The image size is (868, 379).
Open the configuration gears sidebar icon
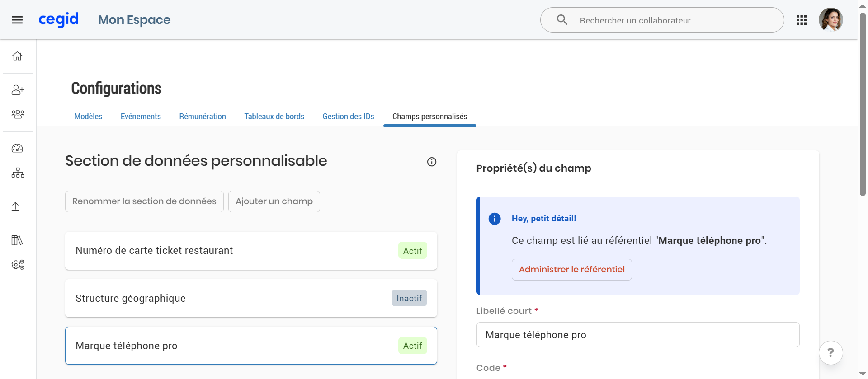(x=18, y=265)
